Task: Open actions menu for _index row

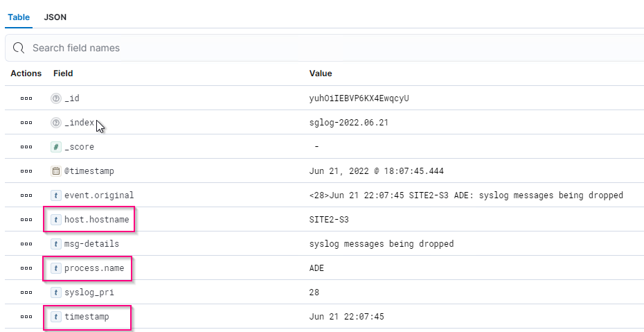Action: pos(26,123)
